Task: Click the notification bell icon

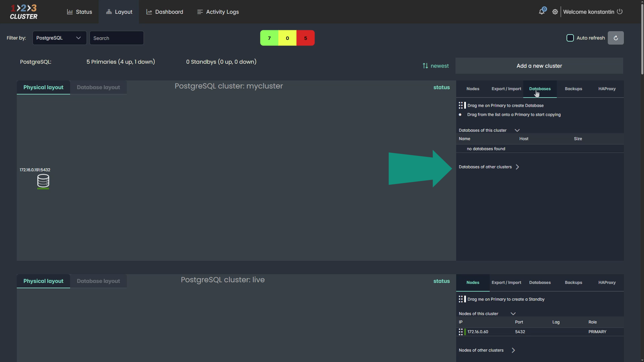Action: click(541, 12)
